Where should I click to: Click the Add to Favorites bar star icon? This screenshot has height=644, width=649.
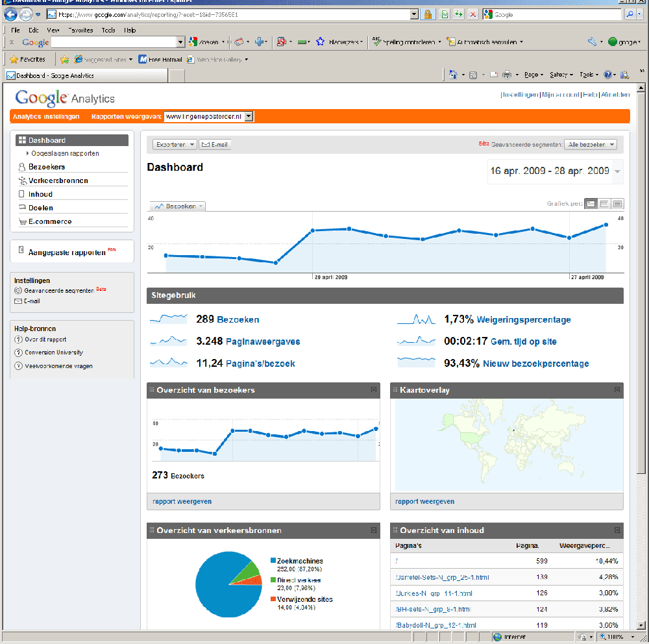(64, 60)
